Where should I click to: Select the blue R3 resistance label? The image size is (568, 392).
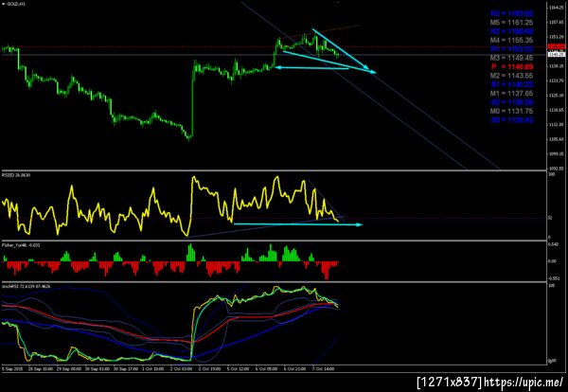pyautogui.click(x=512, y=13)
